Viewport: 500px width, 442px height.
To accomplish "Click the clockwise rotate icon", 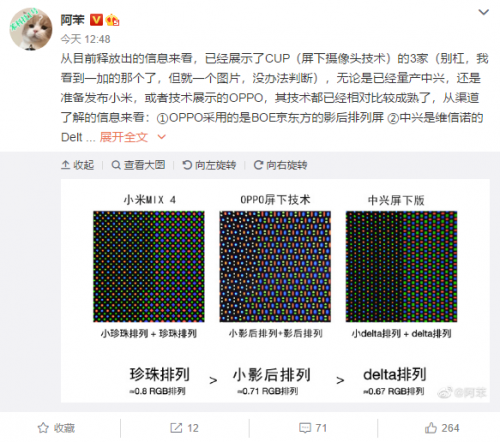I will tap(258, 165).
